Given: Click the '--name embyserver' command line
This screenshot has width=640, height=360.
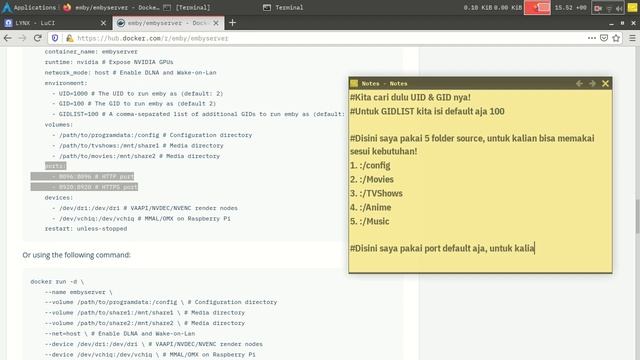Looking at the screenshot, I should pyautogui.click(x=78, y=292).
